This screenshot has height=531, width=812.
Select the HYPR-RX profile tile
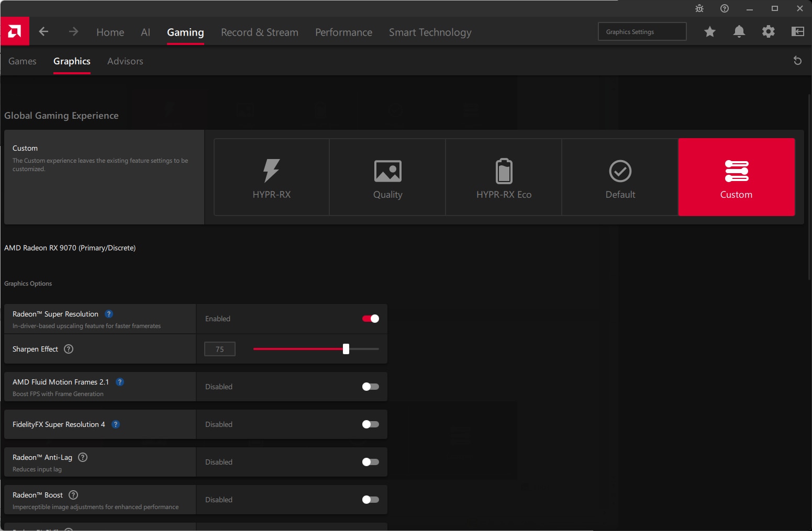(272, 177)
